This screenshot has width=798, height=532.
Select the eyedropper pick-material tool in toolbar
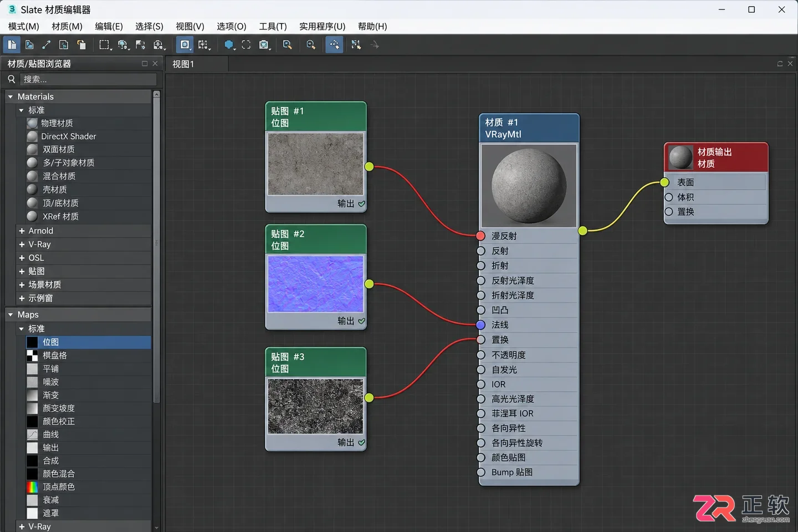pyautogui.click(x=47, y=45)
